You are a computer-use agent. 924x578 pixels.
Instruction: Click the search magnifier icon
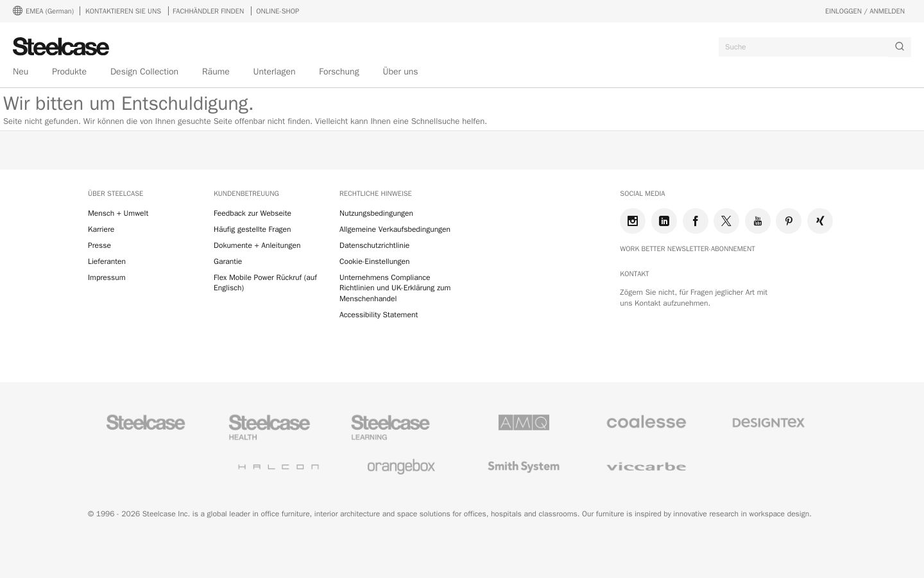point(900,47)
